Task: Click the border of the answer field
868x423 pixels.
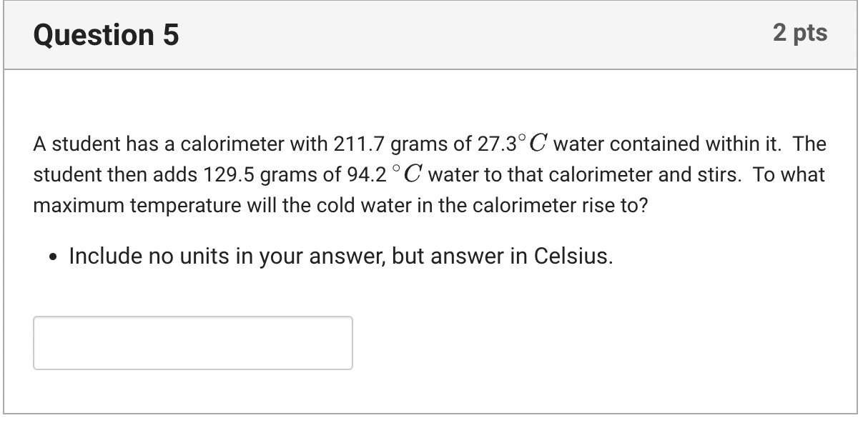Action: (193, 317)
